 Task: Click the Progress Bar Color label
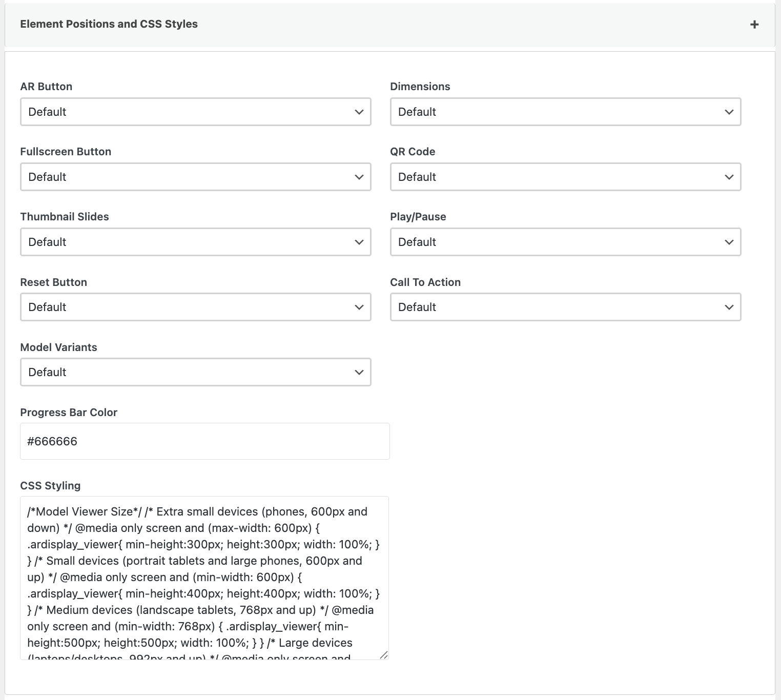tap(69, 413)
